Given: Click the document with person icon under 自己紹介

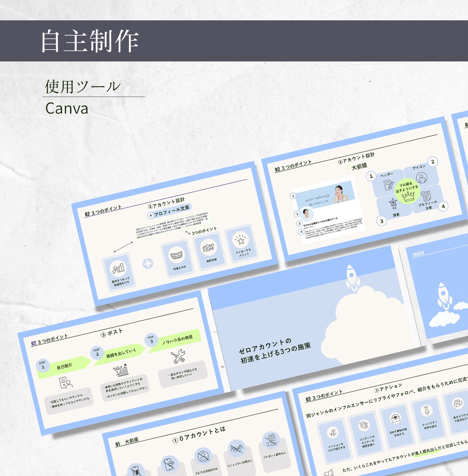Looking at the screenshot, I should point(65,384).
